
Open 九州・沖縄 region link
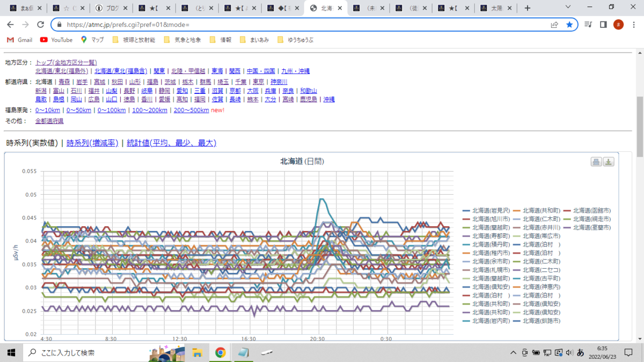(295, 71)
